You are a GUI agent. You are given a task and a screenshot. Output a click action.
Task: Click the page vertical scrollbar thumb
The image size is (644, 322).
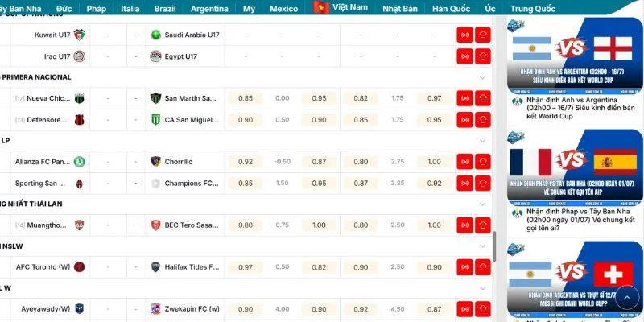coord(494,246)
